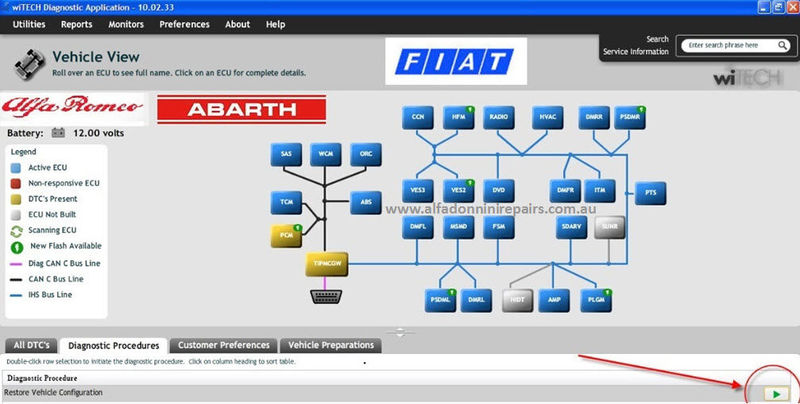The image size is (800, 404).
Task: Click the Vehicle View car icon
Action: click(x=30, y=64)
